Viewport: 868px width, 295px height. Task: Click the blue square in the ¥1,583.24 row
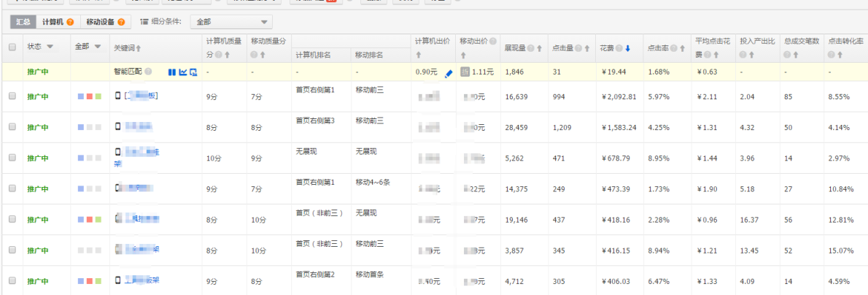point(81,127)
